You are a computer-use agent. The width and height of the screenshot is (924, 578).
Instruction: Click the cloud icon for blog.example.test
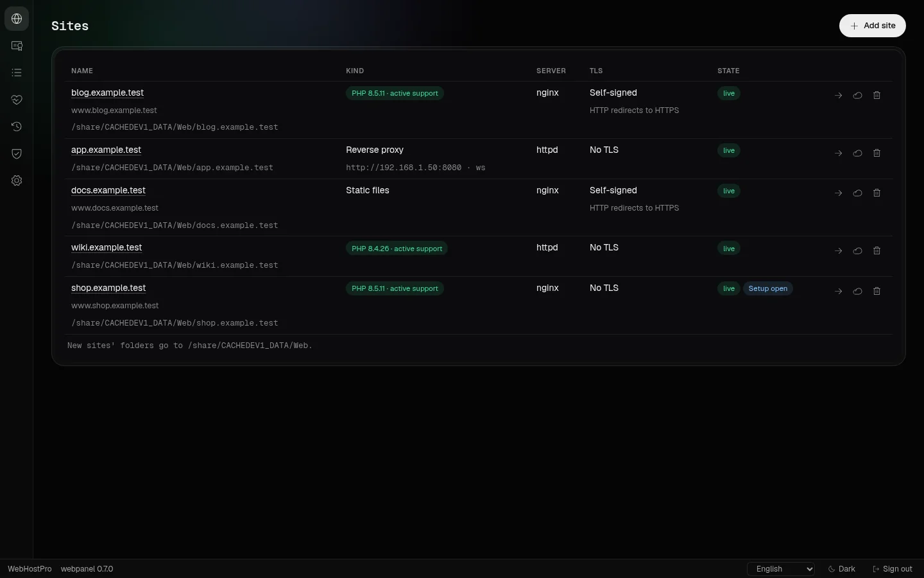(857, 95)
